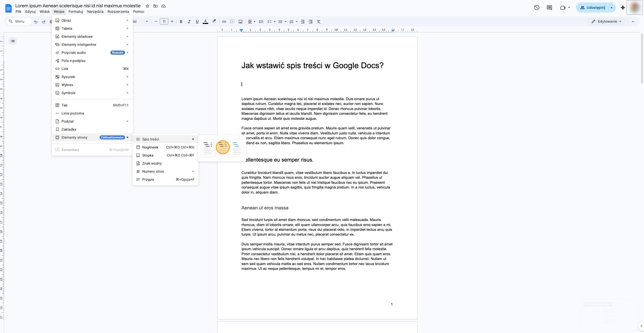Choose table of contents with page numbers

click(208, 148)
